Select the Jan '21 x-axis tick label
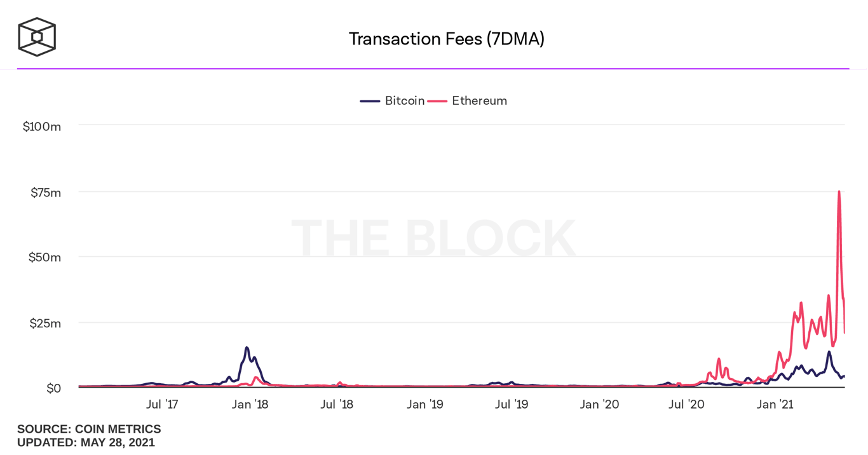The image size is (868, 455). 775,404
